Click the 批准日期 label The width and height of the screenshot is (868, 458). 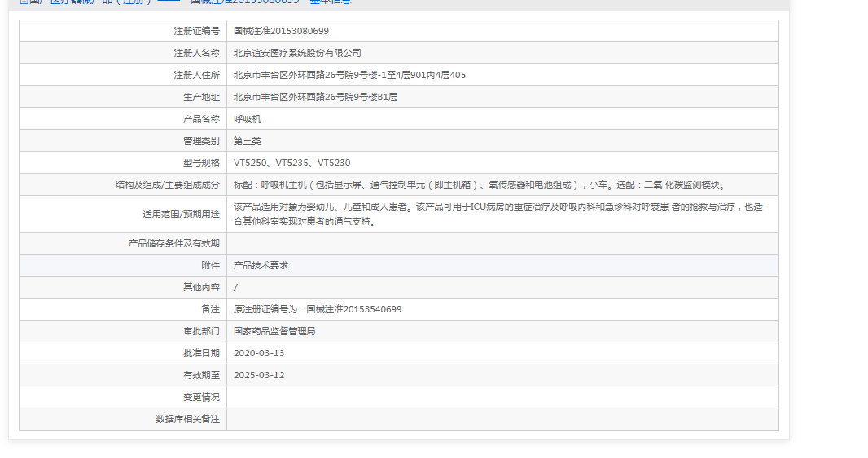pyautogui.click(x=201, y=353)
